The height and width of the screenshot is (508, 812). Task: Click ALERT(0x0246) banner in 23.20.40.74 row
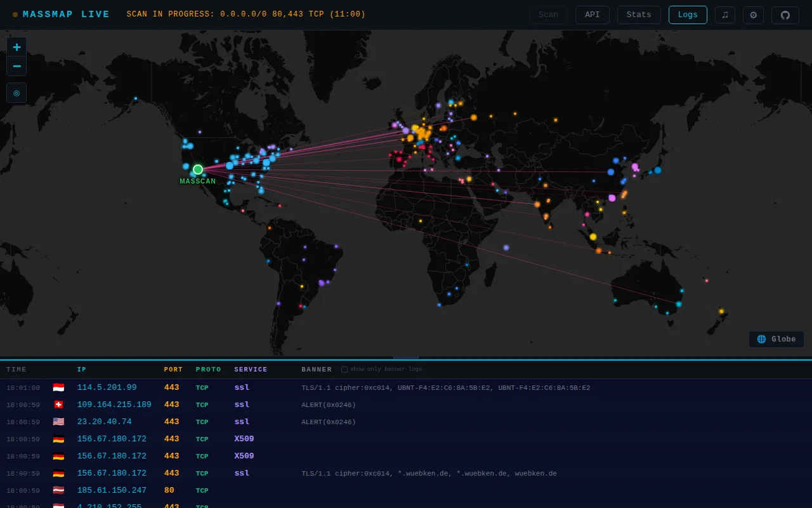point(329,422)
